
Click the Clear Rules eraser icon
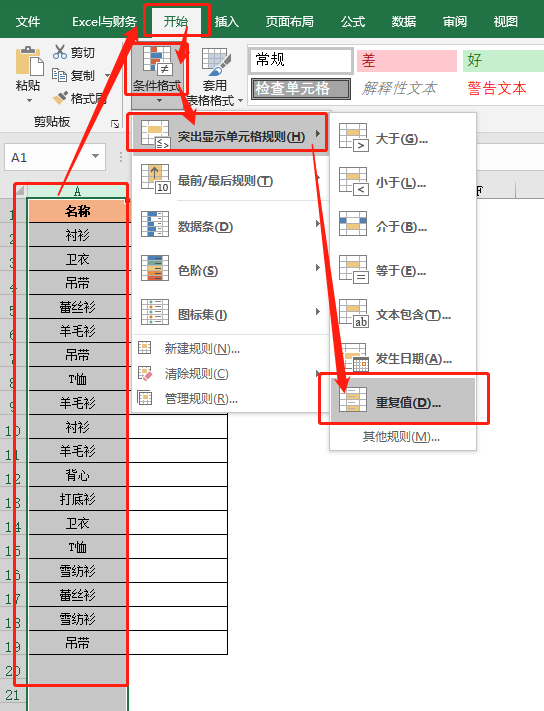145,373
